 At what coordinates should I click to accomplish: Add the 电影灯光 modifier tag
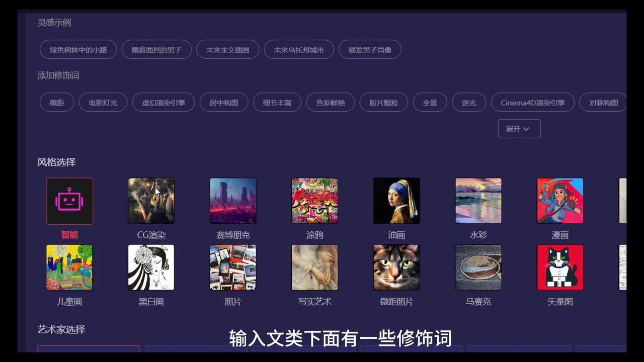click(x=103, y=103)
